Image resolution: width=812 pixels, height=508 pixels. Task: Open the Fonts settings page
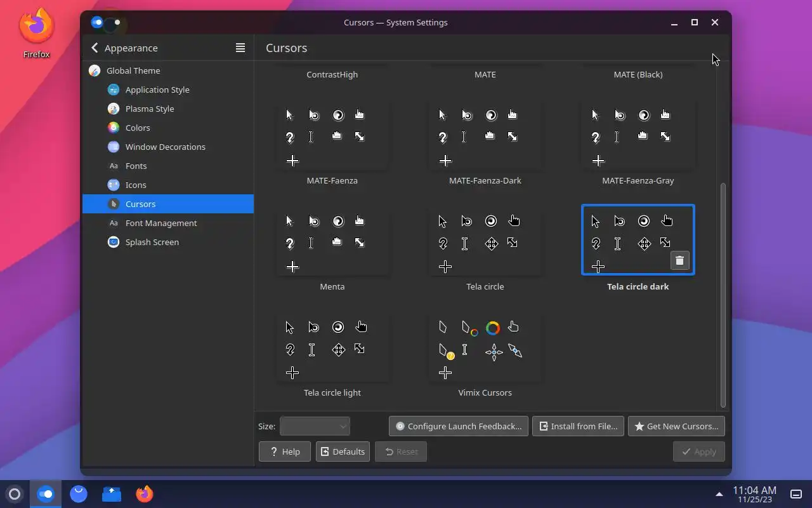pos(168,166)
